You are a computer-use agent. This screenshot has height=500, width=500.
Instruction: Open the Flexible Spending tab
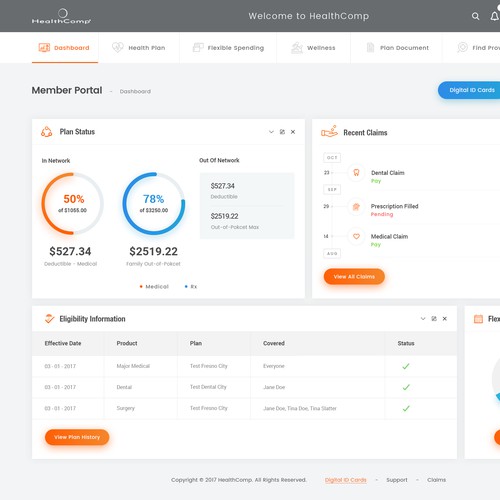pos(228,48)
